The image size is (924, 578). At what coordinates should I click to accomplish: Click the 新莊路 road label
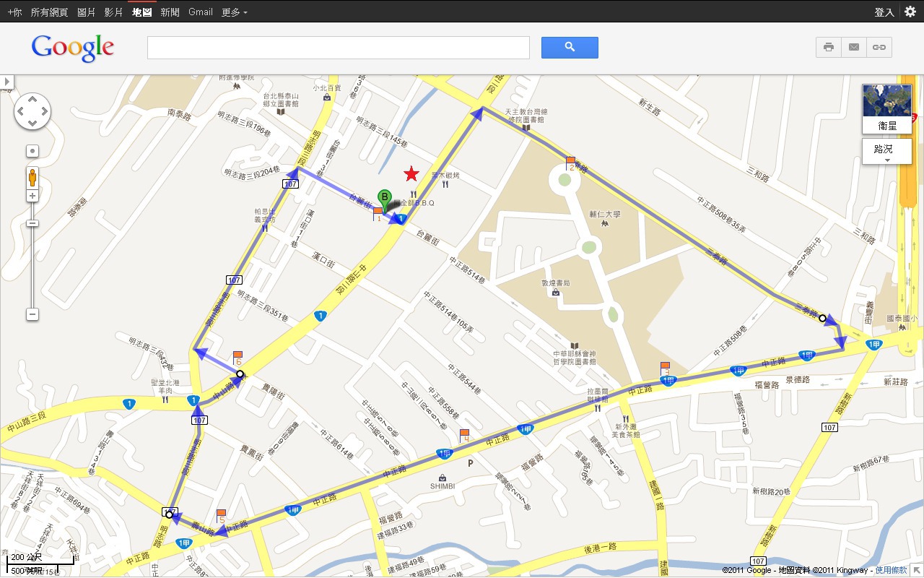point(894,381)
